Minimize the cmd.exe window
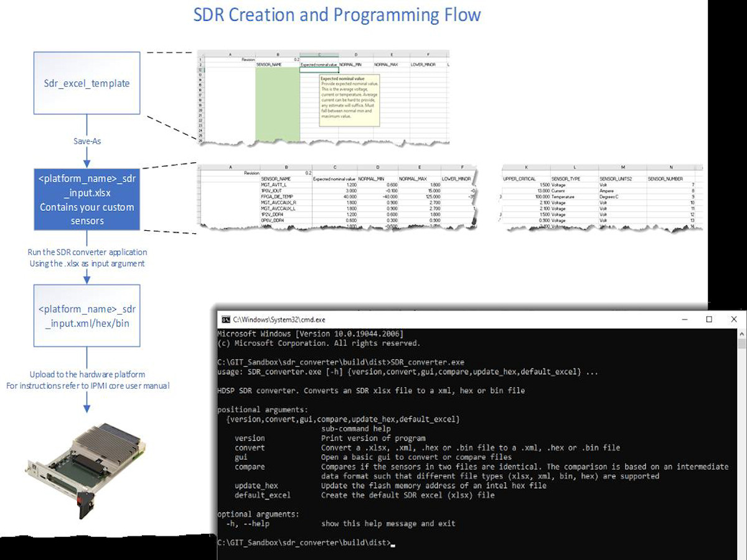The height and width of the screenshot is (560, 747). 684,319
